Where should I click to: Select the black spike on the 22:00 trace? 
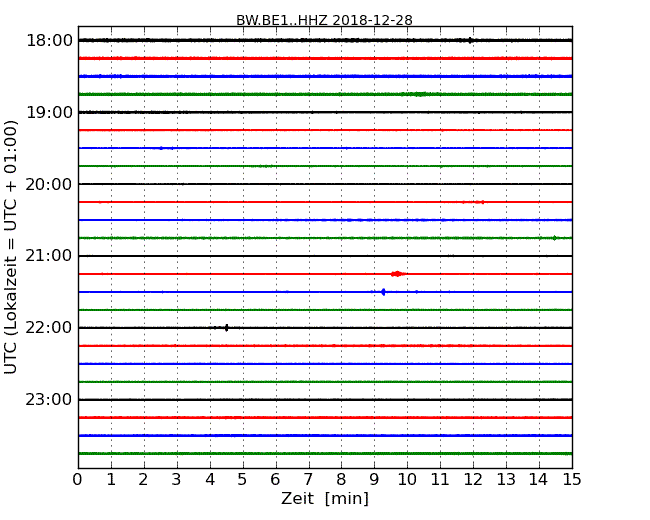[226, 328]
